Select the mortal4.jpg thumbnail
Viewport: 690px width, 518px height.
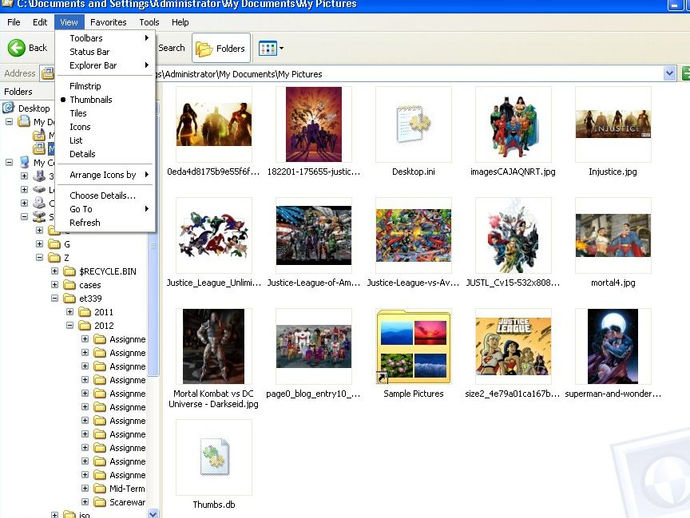[613, 235]
